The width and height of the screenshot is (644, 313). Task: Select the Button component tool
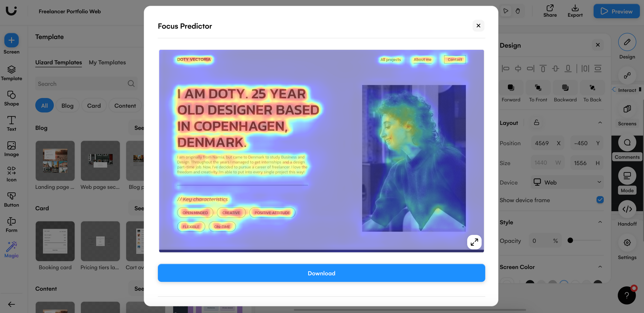[x=11, y=200]
